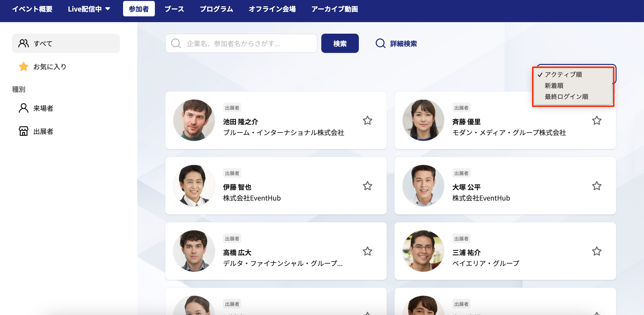Click the magnifier icon in search box
Viewport: 644px width, 315px height.
point(176,44)
